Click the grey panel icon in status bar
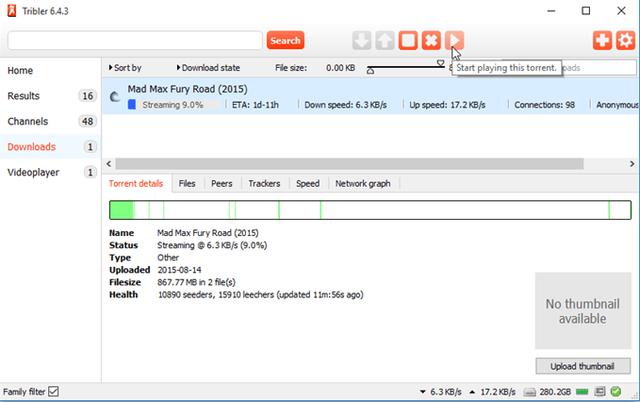 (x=600, y=392)
